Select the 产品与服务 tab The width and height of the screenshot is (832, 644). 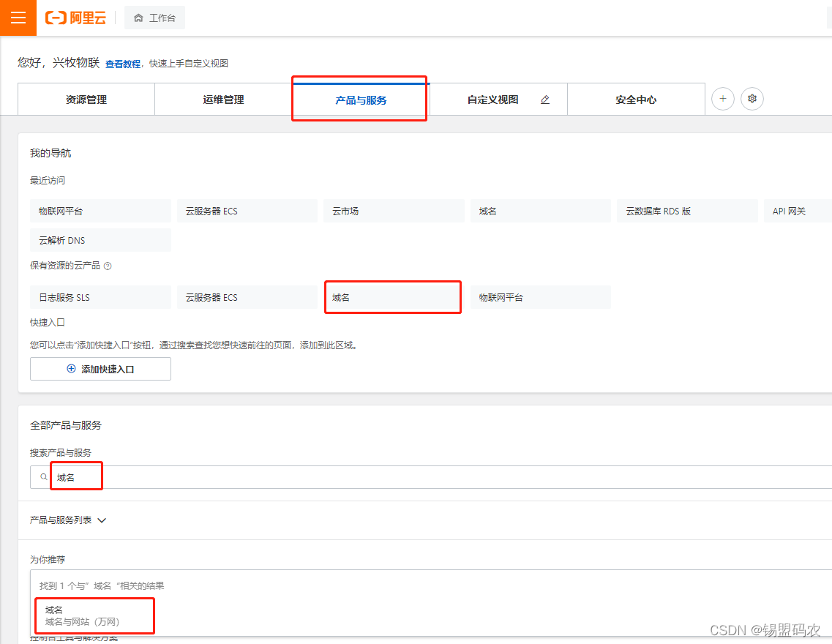pos(359,99)
